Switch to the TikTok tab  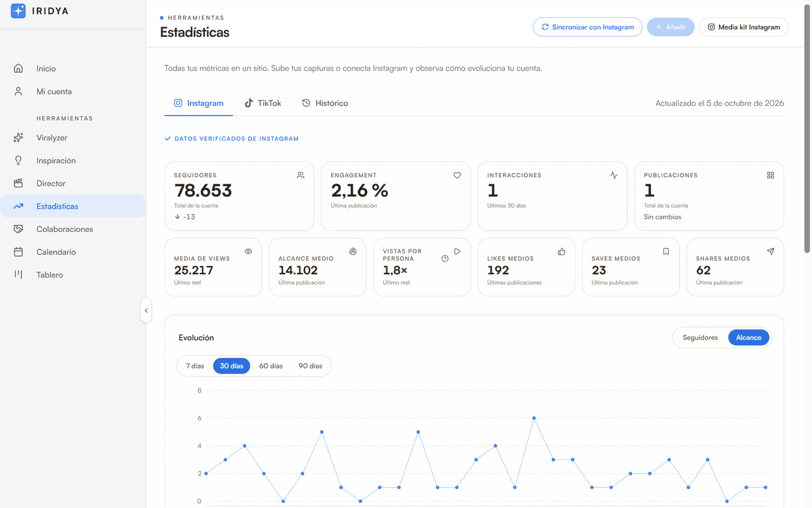click(263, 103)
